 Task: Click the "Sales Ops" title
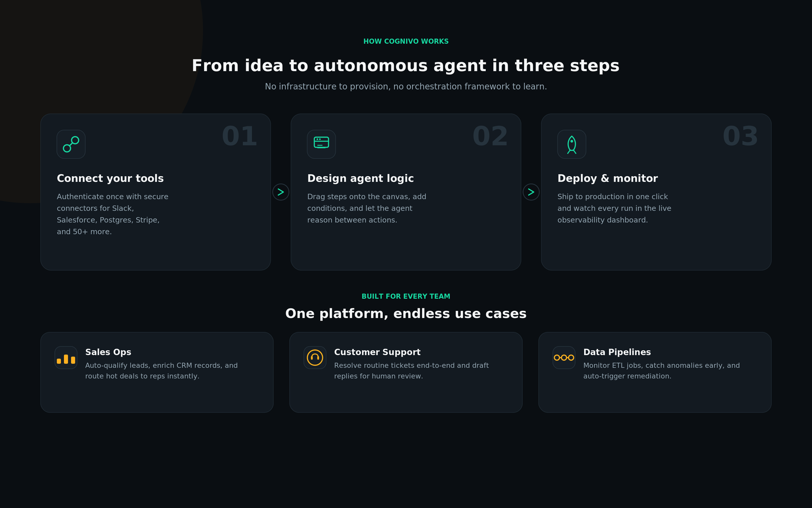[108, 352]
